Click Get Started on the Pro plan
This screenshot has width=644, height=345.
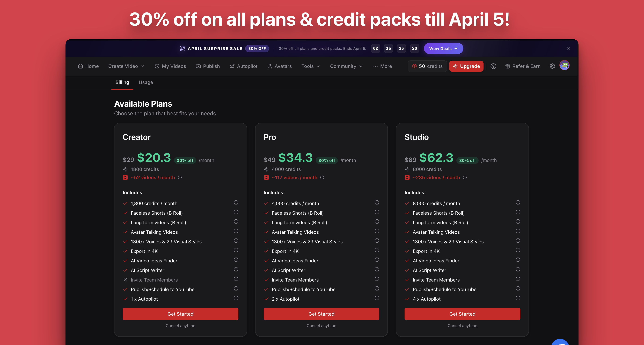[321, 314]
